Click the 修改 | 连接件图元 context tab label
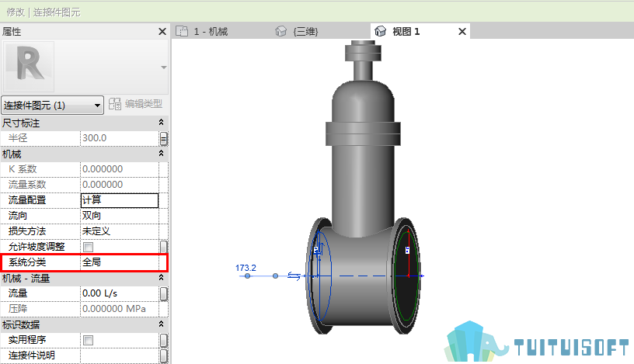 pyautogui.click(x=44, y=12)
